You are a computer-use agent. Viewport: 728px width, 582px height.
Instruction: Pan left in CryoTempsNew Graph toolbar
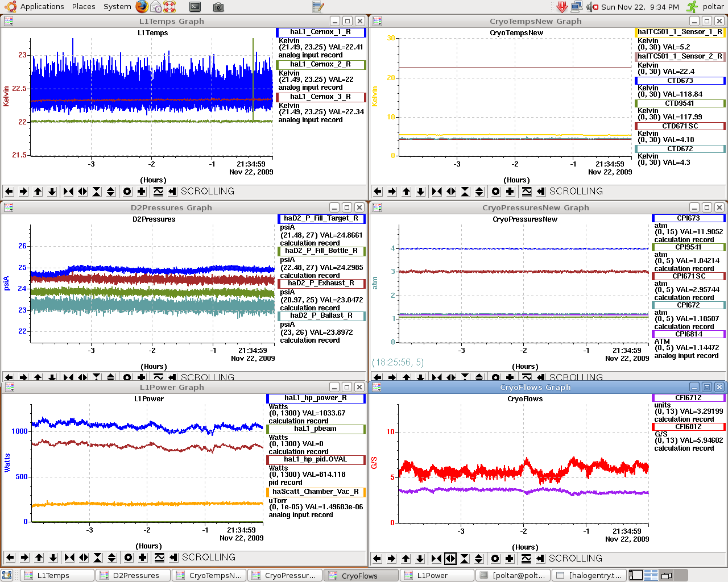[x=378, y=192]
